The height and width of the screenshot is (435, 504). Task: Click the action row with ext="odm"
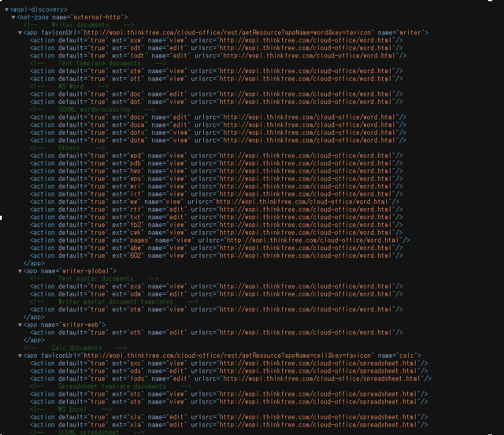(x=216, y=295)
